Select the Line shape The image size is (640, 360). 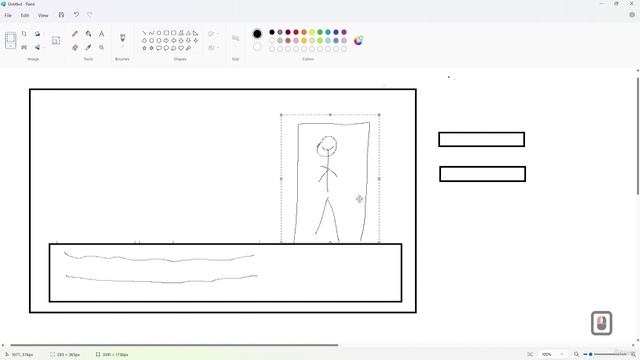(x=144, y=33)
